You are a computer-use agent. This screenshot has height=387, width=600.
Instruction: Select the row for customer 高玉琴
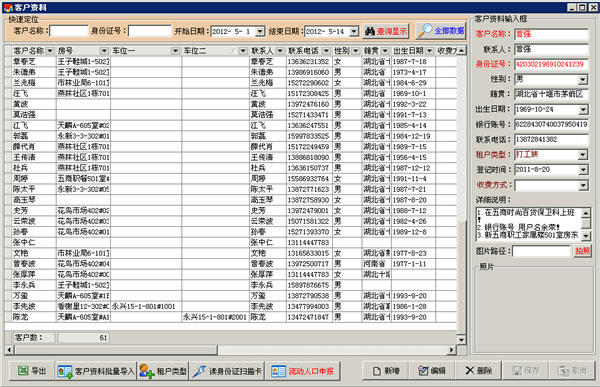(231, 200)
